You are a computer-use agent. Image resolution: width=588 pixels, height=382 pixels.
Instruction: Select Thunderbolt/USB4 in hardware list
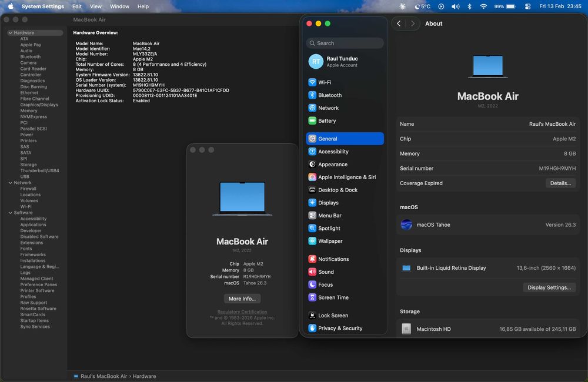tap(39, 170)
